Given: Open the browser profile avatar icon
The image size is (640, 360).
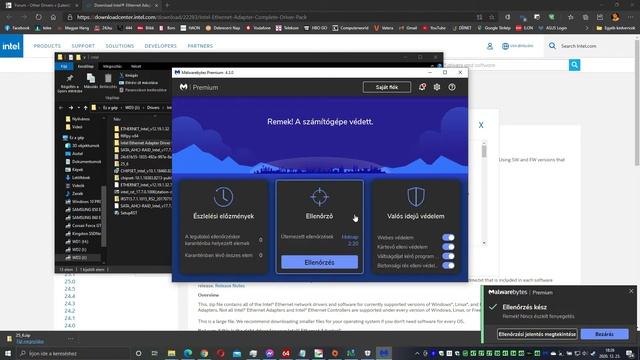Looking at the screenshot, I should (x=615, y=17).
